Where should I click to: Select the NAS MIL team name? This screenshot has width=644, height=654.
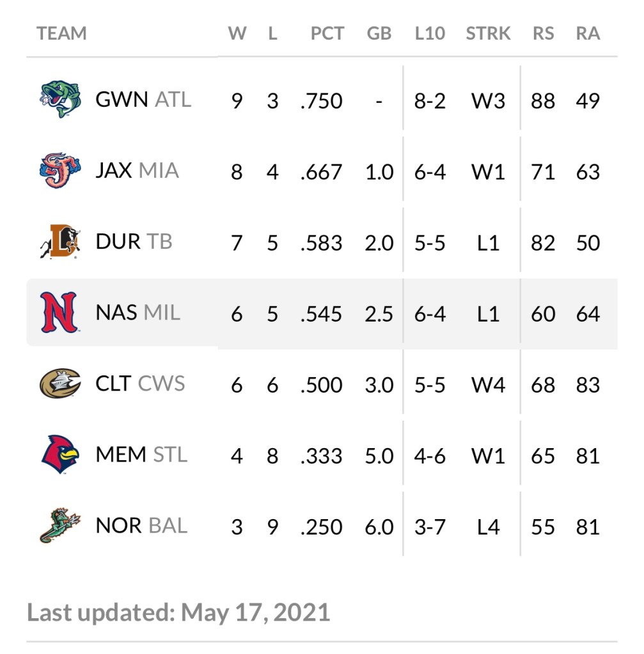pos(137,313)
